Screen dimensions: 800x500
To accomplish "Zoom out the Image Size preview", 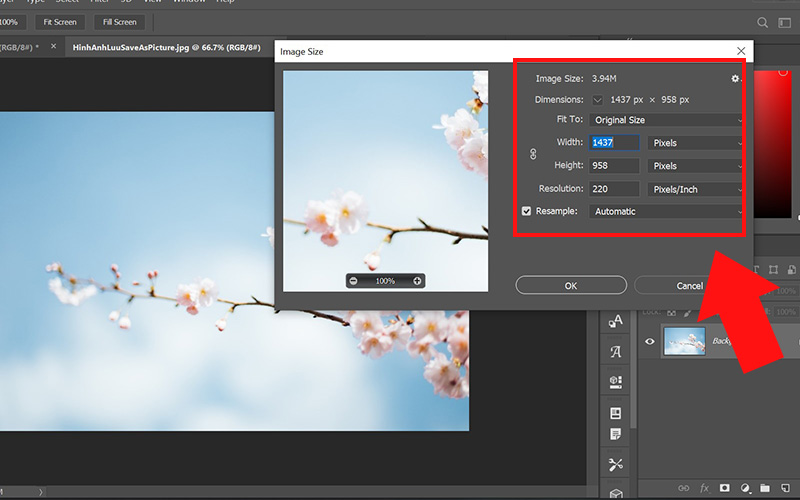I will pos(353,281).
